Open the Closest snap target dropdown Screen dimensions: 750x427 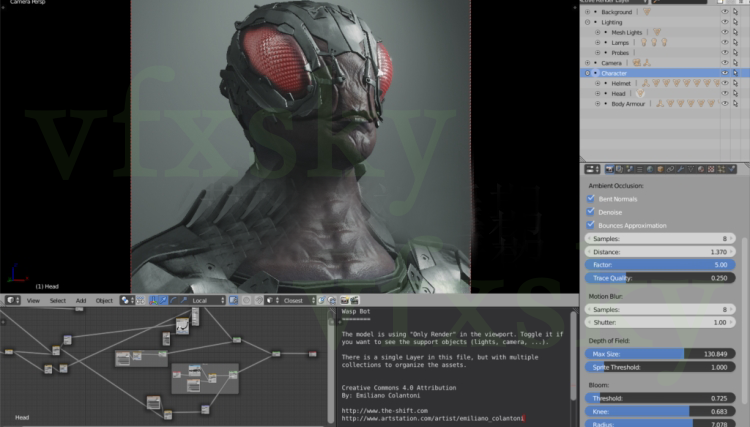coord(299,300)
